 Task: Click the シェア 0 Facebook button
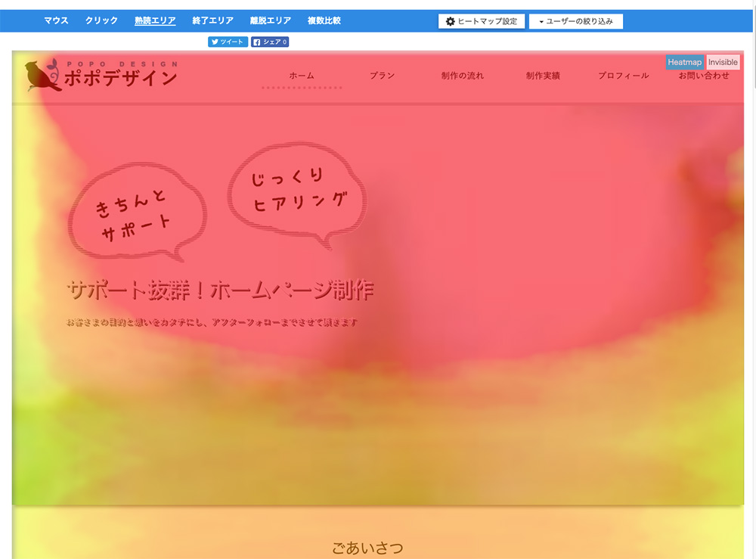(x=269, y=42)
